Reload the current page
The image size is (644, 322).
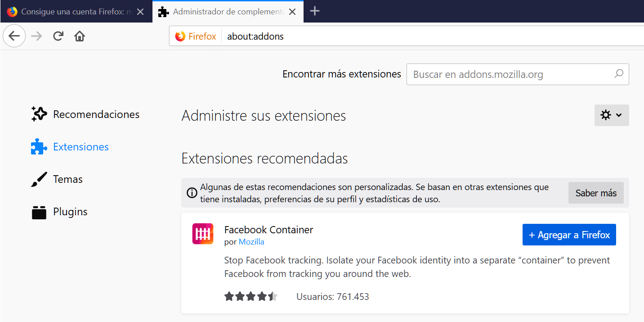(x=58, y=36)
